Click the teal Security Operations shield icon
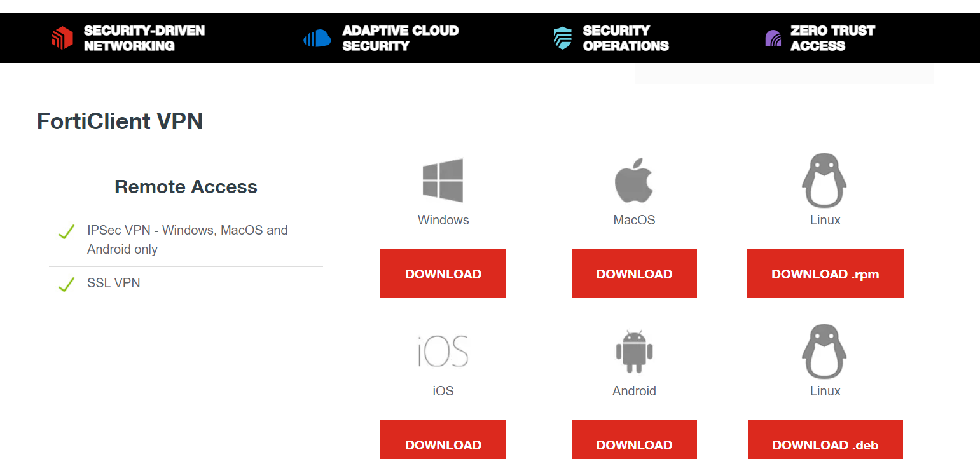This screenshot has height=459, width=980. 563,38
